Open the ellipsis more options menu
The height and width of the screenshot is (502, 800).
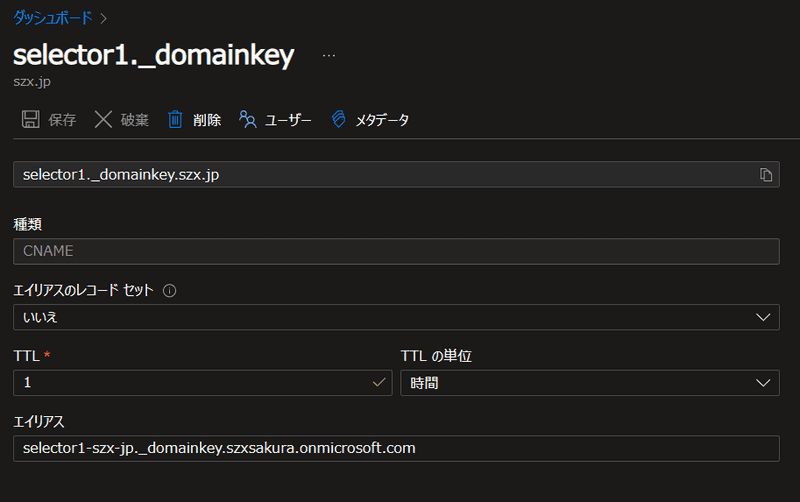(x=329, y=56)
